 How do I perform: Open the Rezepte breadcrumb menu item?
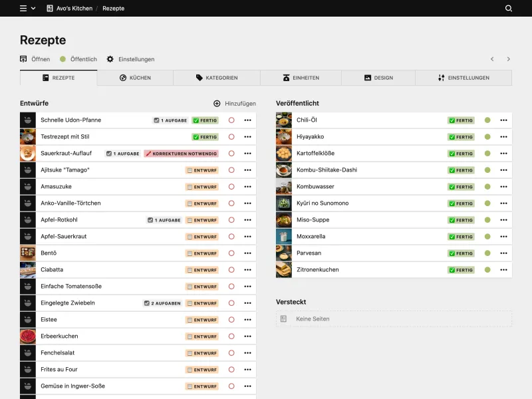pyautogui.click(x=113, y=8)
